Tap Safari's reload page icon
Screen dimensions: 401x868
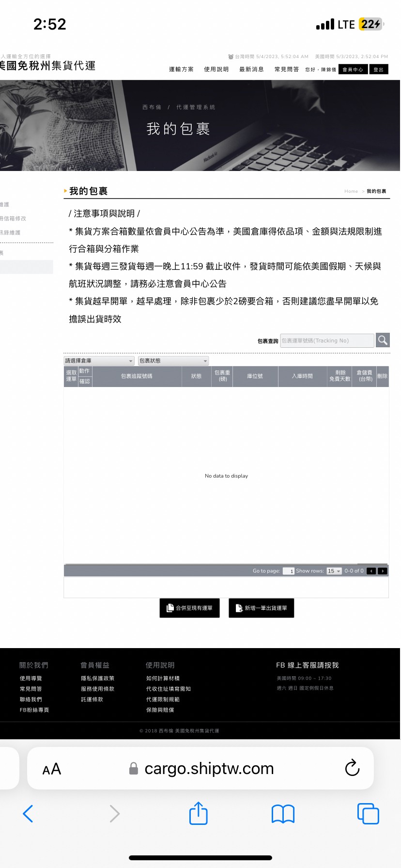coord(352,768)
